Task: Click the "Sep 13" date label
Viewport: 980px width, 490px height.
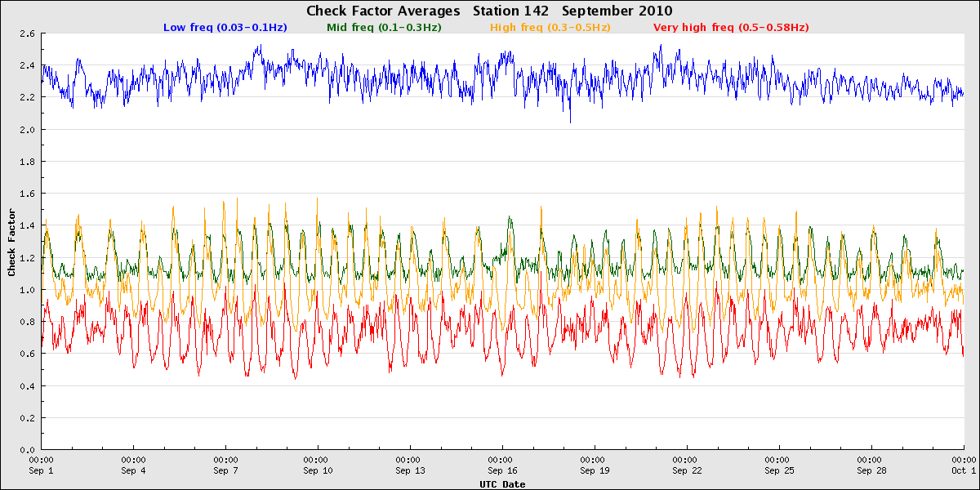Action: coord(410,471)
